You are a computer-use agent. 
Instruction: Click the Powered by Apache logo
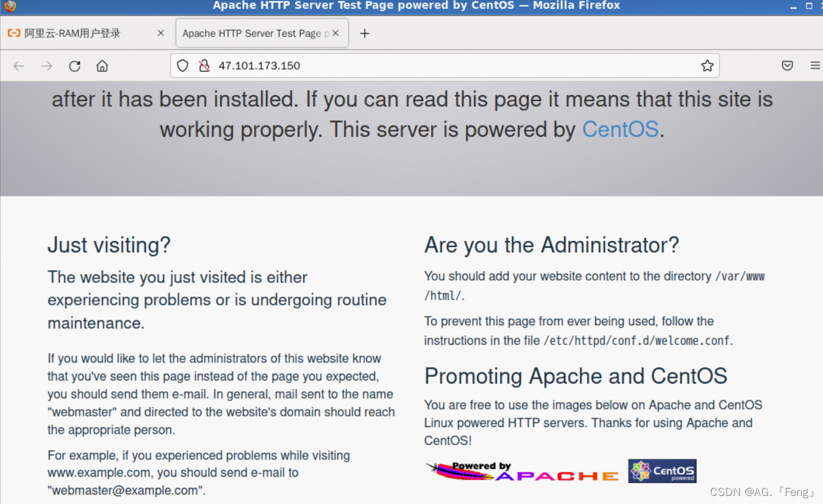(x=522, y=471)
